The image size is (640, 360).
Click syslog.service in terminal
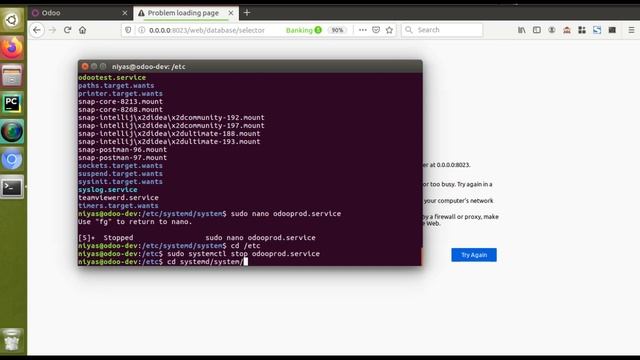(108, 190)
